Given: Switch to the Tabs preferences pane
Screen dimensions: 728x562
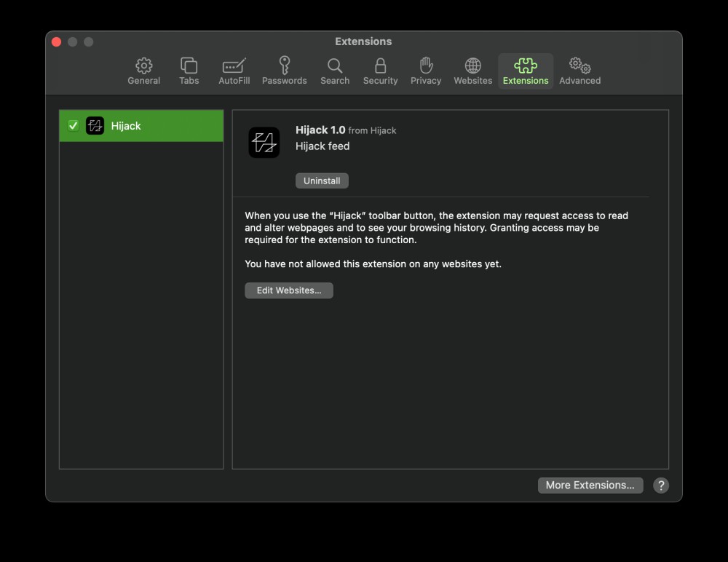Looking at the screenshot, I should coord(189,71).
